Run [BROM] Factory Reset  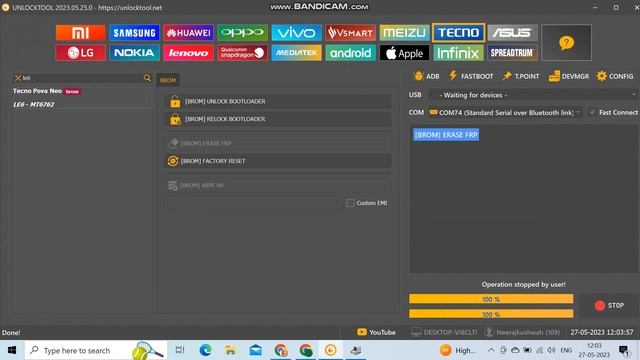(278, 161)
